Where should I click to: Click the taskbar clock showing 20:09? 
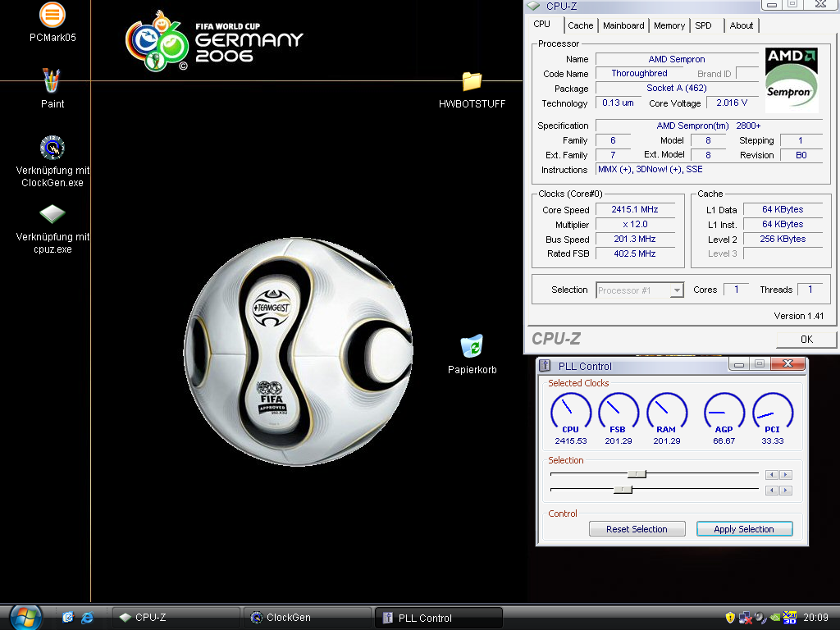[x=815, y=618]
